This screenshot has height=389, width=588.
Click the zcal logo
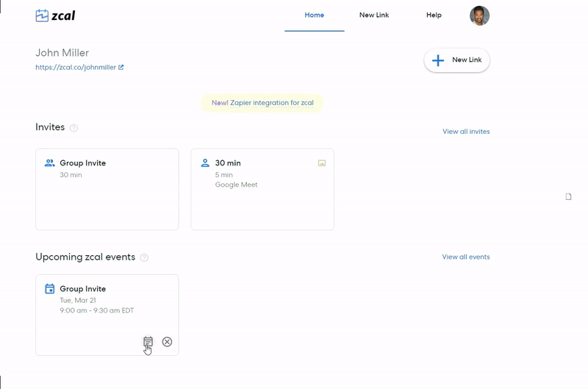click(55, 15)
